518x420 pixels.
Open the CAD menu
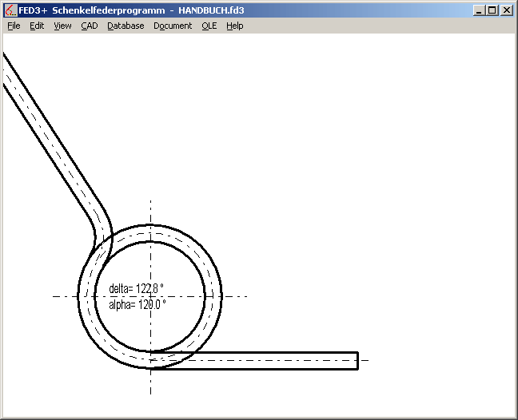click(89, 26)
